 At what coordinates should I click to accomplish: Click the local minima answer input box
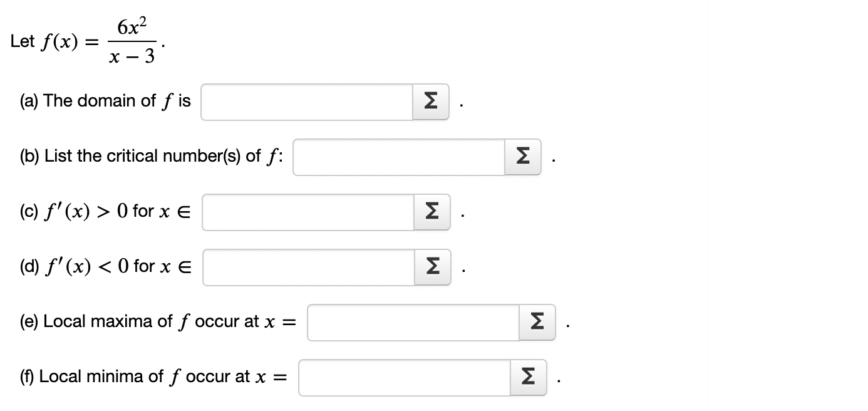click(x=404, y=377)
